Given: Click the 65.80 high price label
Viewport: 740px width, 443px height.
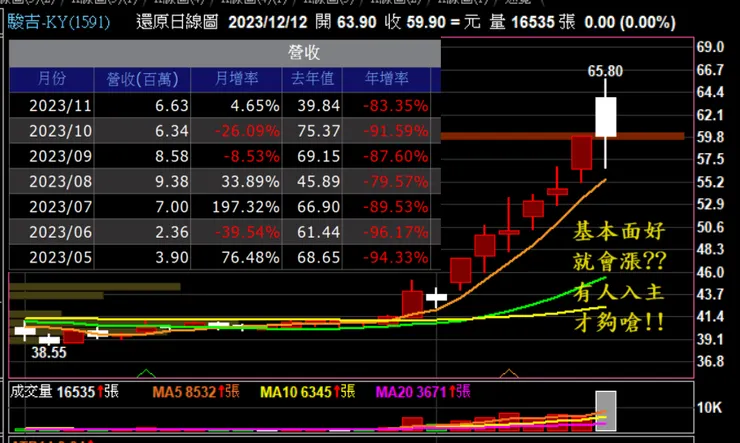Looking at the screenshot, I should coord(605,71).
